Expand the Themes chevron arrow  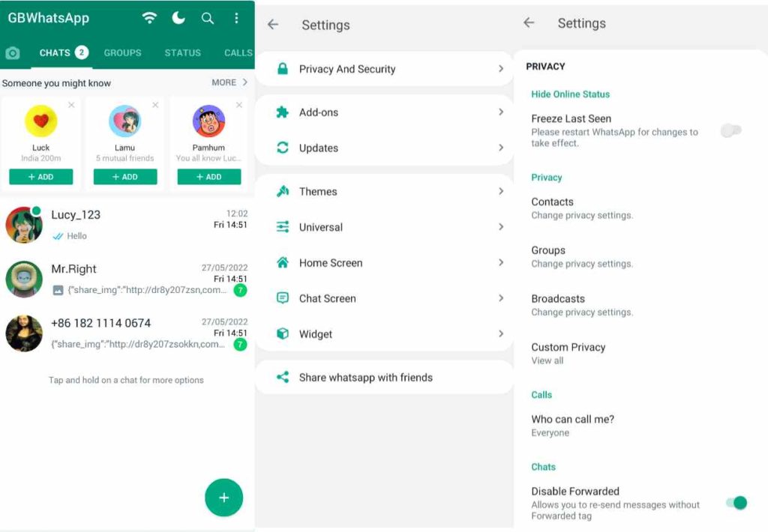(x=500, y=191)
